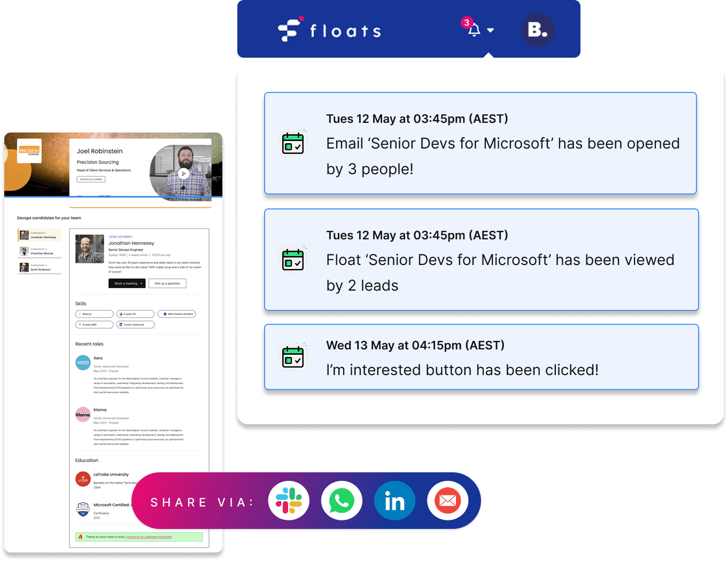This screenshot has width=728, height=561.
Task: Open the Float viewed by 2 leads notification
Action: click(481, 260)
